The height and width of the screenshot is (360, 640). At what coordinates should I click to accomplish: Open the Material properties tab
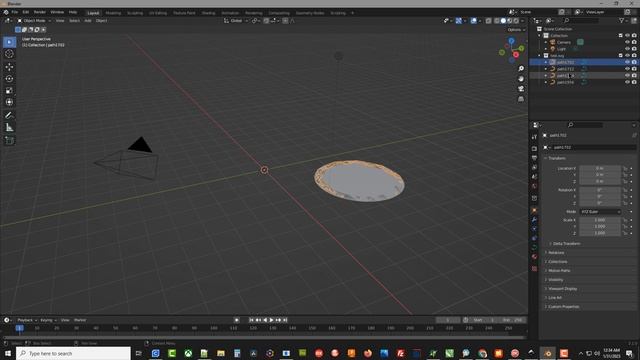(x=534, y=257)
